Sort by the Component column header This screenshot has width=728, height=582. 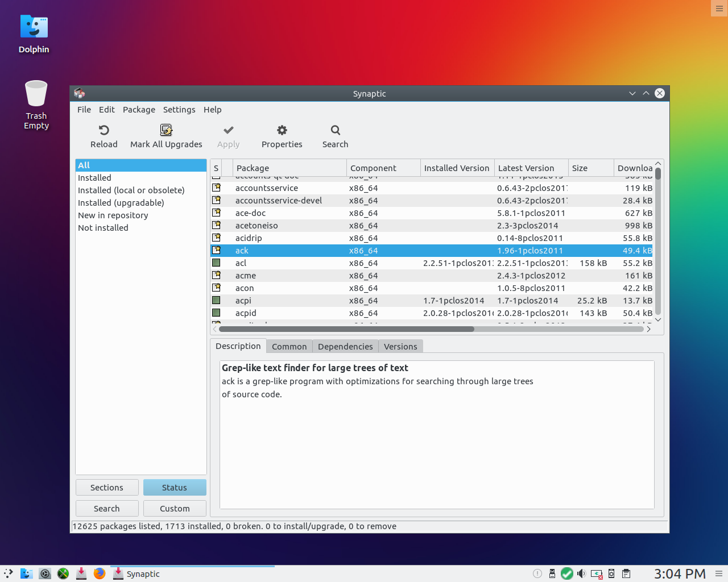coord(383,168)
